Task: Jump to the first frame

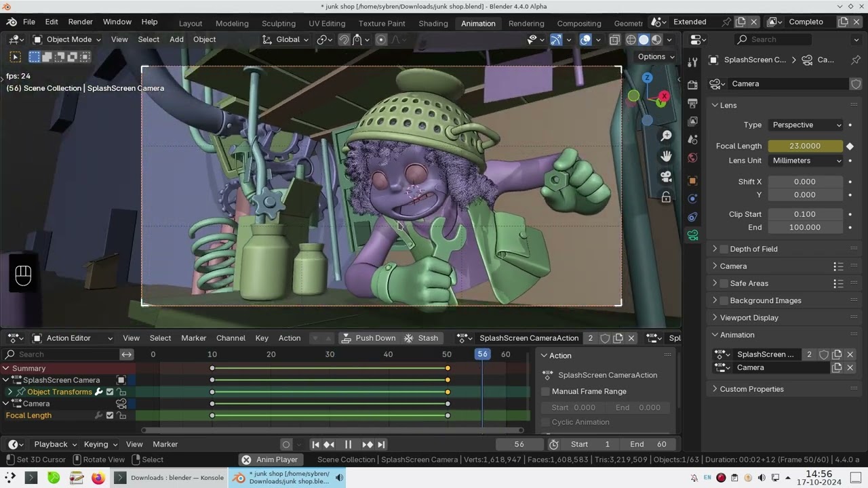Action: (315, 445)
